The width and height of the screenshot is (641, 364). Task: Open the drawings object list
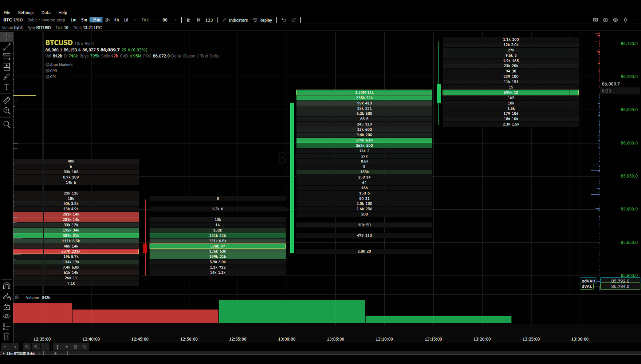(x=7, y=326)
